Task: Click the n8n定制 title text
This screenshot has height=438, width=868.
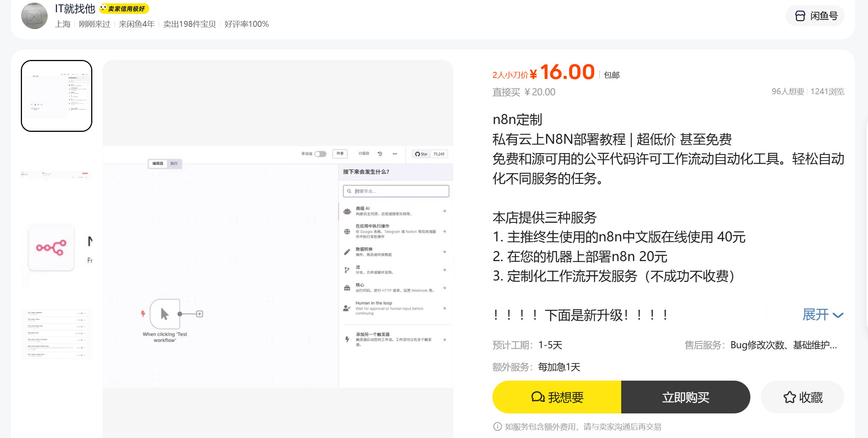Action: [x=517, y=120]
